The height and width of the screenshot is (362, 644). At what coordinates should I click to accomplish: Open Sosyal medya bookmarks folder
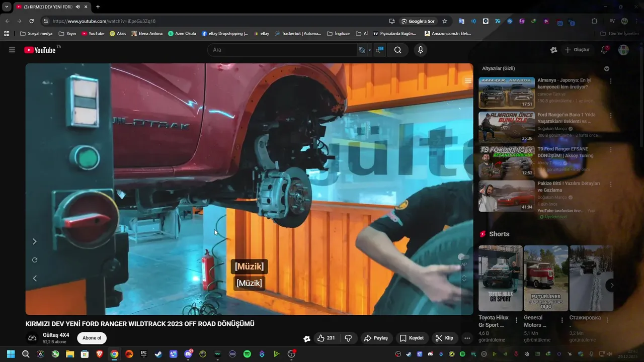point(36,34)
